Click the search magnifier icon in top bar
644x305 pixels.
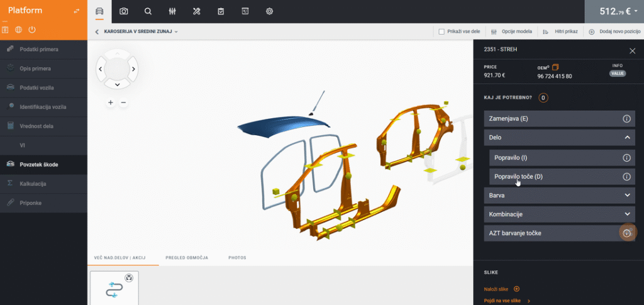[148, 11]
